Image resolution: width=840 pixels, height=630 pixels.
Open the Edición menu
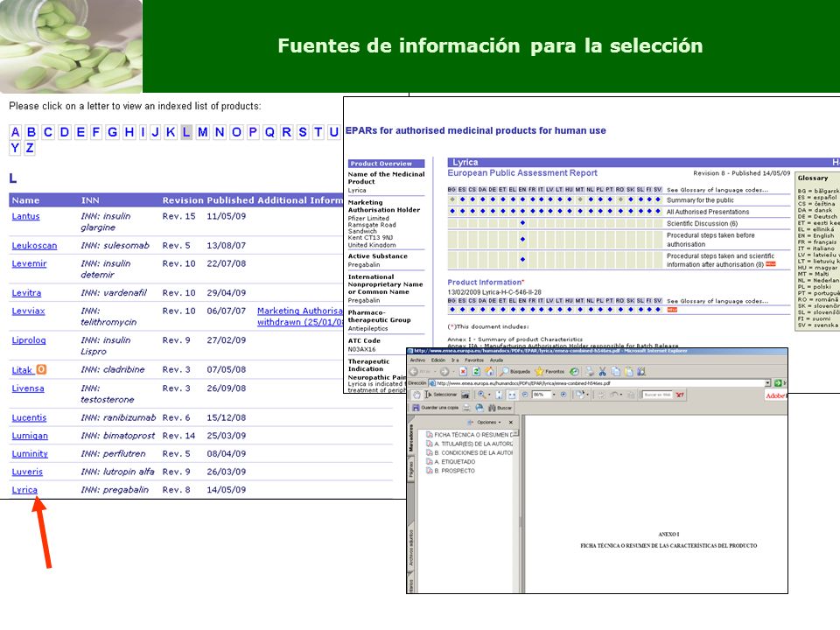(438, 360)
